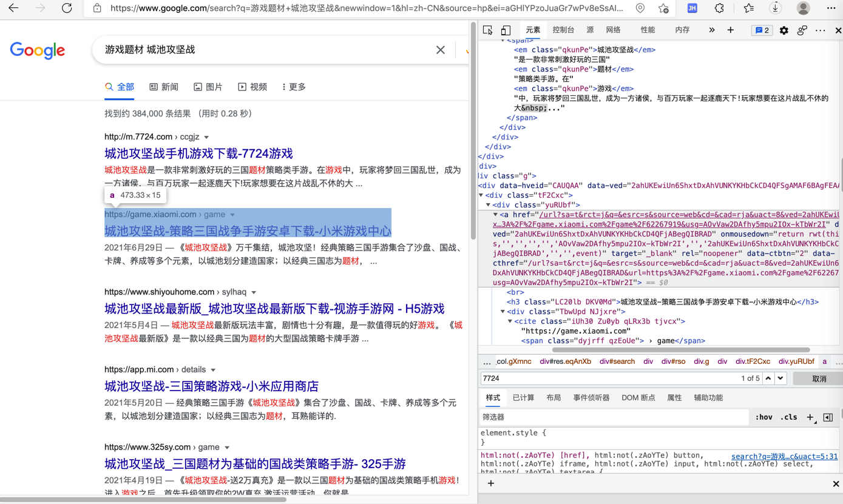Click the DevTools feedback icon
This screenshot has height=504, width=843.
[802, 30]
